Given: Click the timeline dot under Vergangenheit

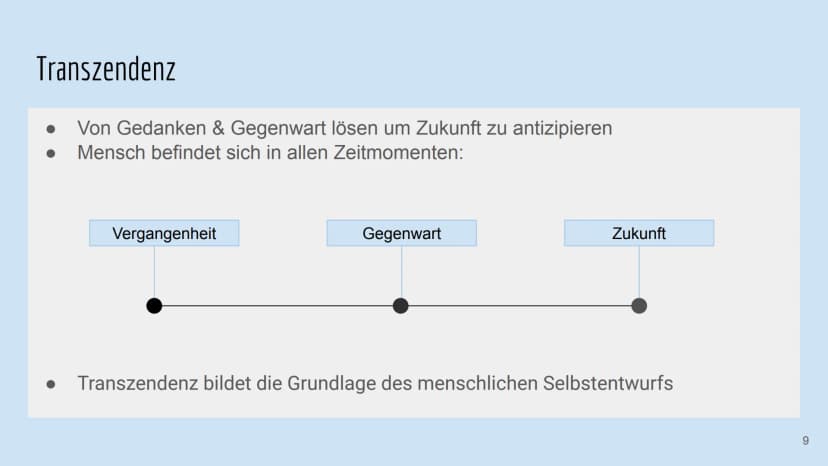Looking at the screenshot, I should (154, 306).
